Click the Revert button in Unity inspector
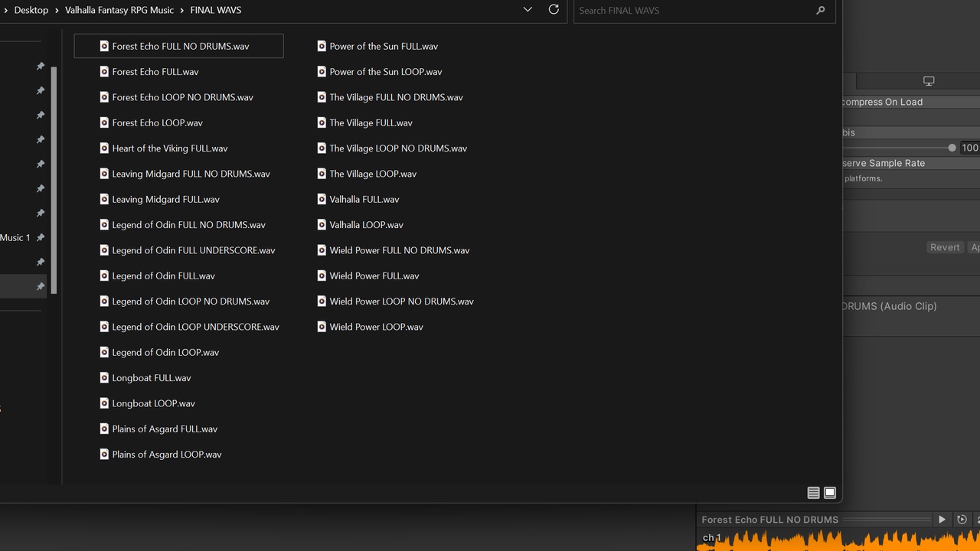The width and height of the screenshot is (980, 551). click(x=944, y=247)
